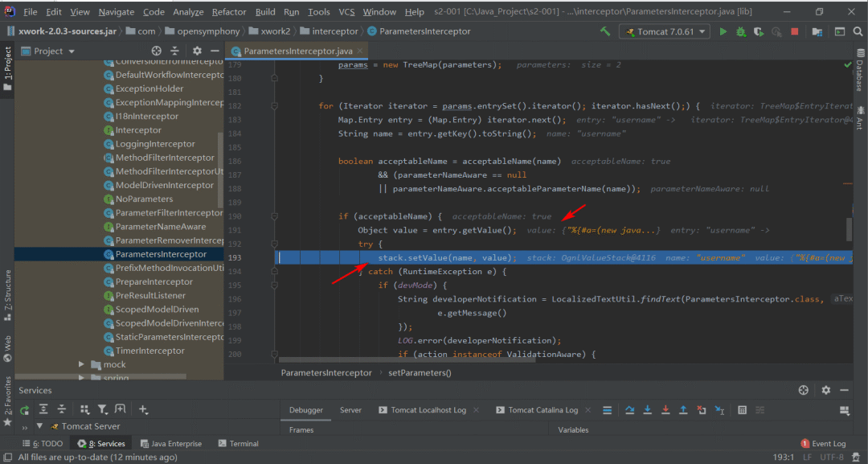Screen dimensions: 868x464
Task: Stop the running Tomcat process
Action: [x=794, y=32]
